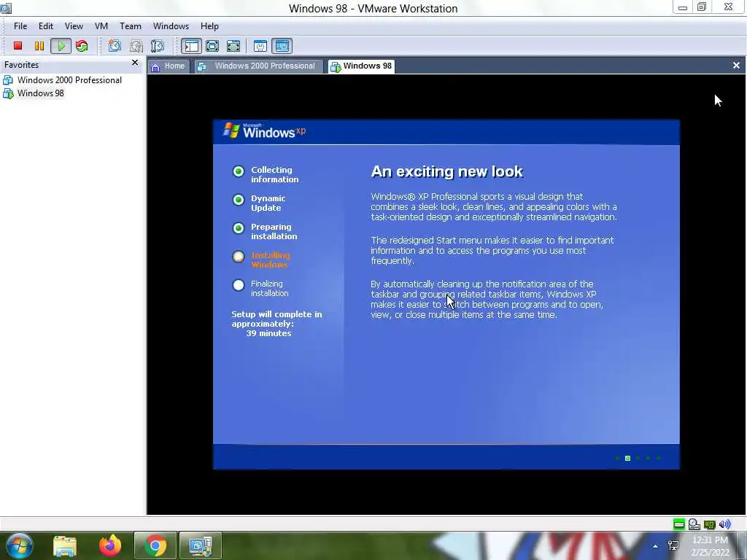Close the Favorites panel
This screenshot has height=560, width=747.
[135, 63]
